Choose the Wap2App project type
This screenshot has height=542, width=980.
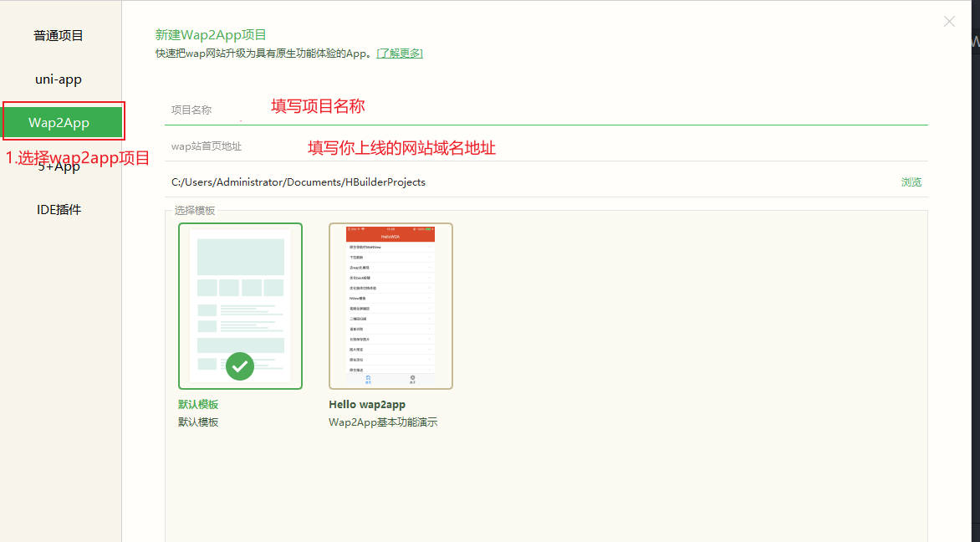pyautogui.click(x=63, y=122)
